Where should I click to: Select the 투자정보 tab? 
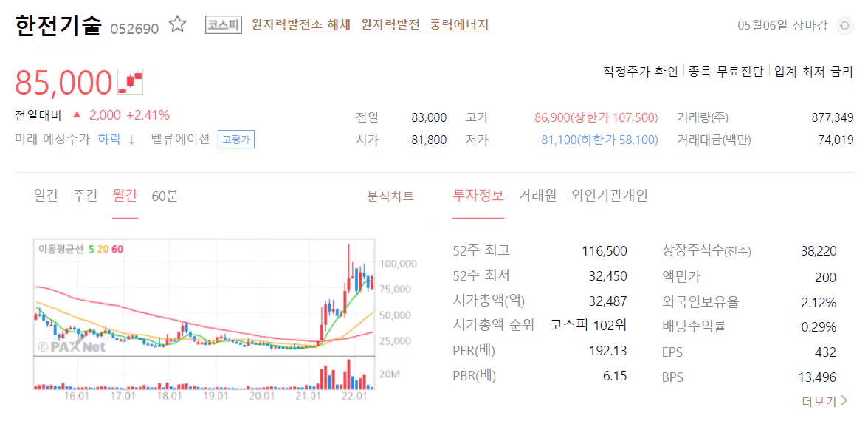point(478,196)
